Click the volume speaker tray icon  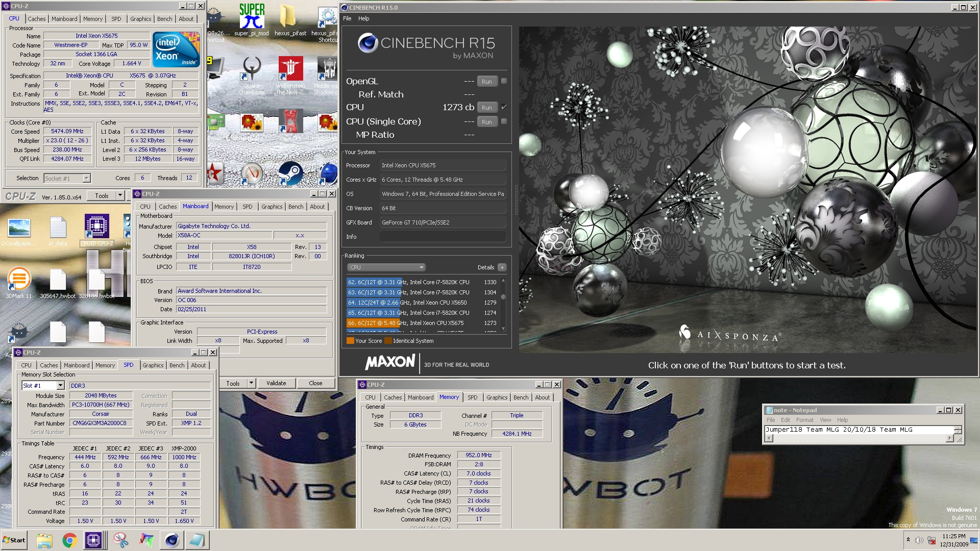919,540
